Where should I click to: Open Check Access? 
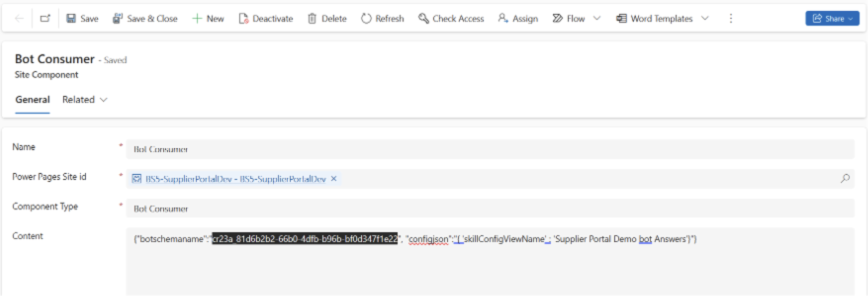click(x=451, y=18)
